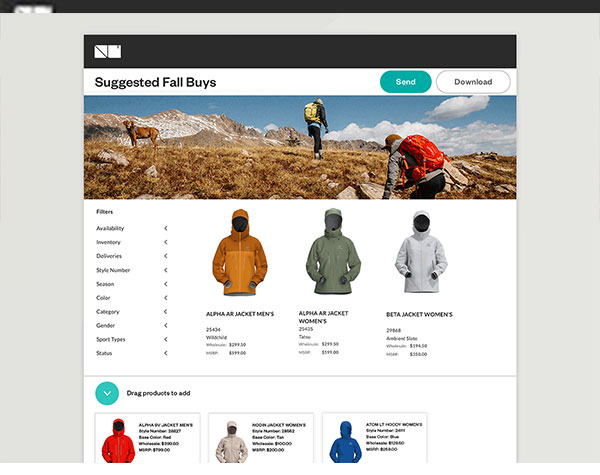Open the Season filter chevron
Screen dimensions: 600x475
tap(166, 284)
